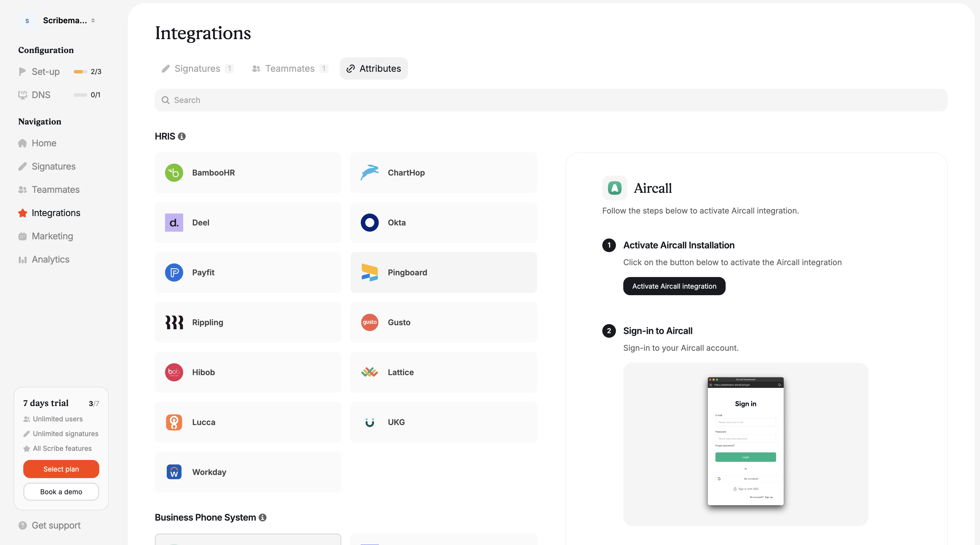Switch to the Signatures tab

(197, 68)
